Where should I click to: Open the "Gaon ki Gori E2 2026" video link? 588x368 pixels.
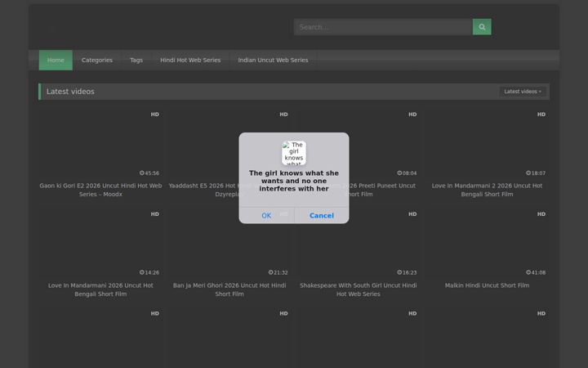(x=100, y=190)
